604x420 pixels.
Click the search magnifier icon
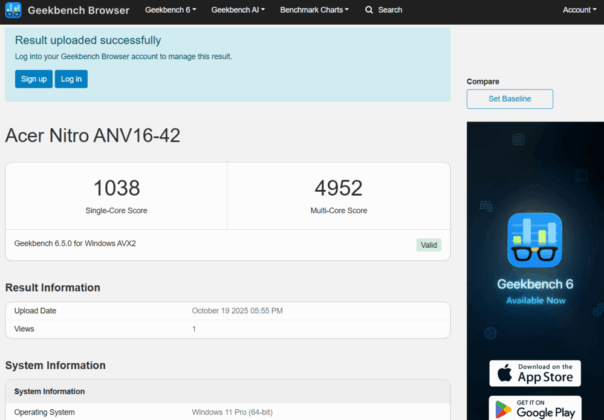[x=369, y=10]
